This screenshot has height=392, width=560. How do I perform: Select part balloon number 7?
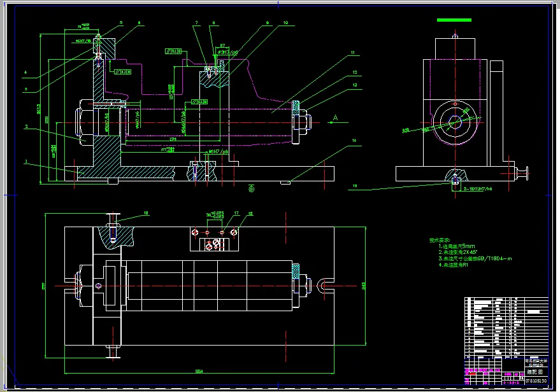[x=196, y=22]
